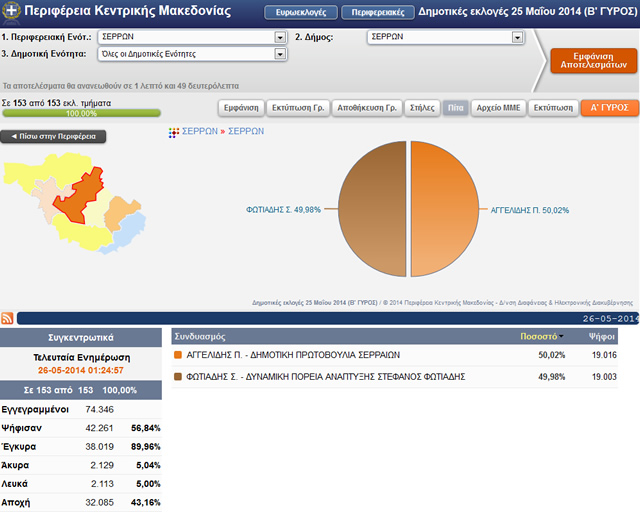The image size is (640, 514).
Task: Select the Πίτα pie chart view
Action: pyautogui.click(x=455, y=108)
